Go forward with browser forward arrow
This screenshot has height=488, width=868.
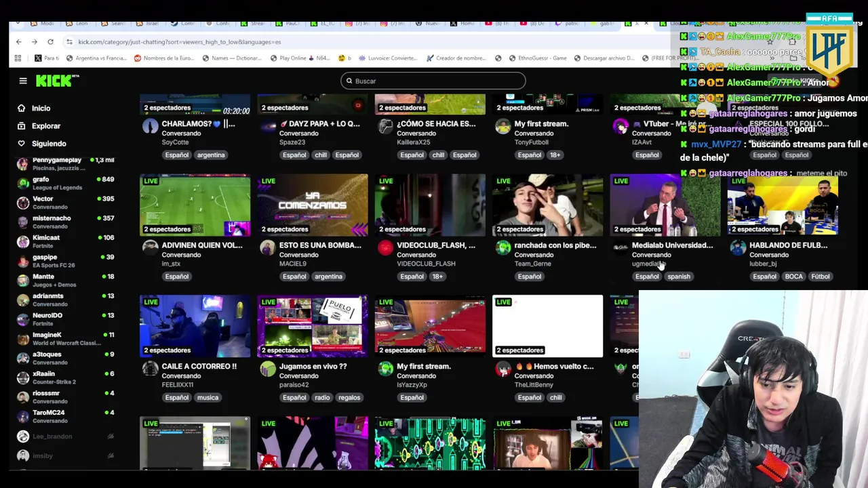[34, 42]
